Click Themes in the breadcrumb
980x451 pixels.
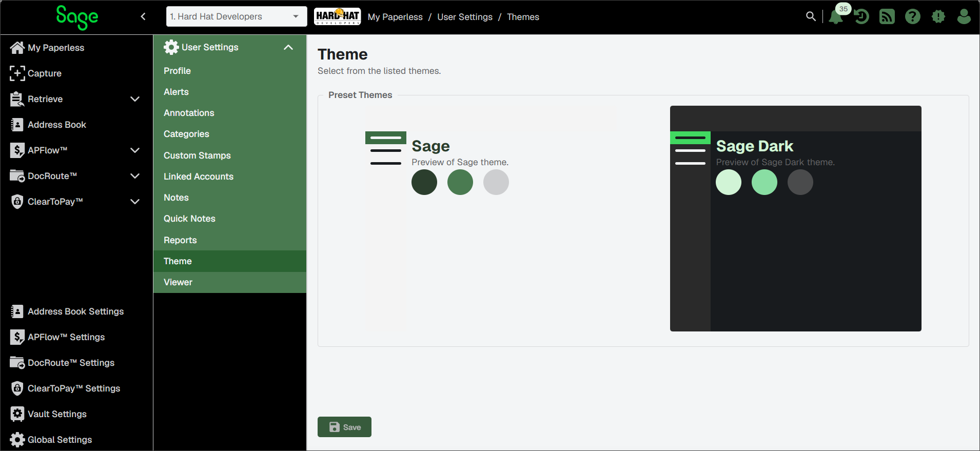pos(523,17)
